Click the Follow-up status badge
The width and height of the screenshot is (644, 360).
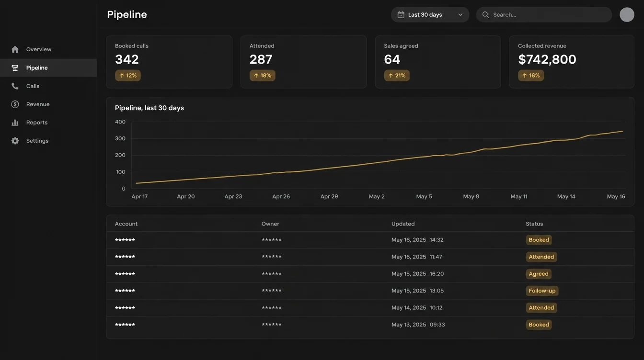click(x=542, y=291)
